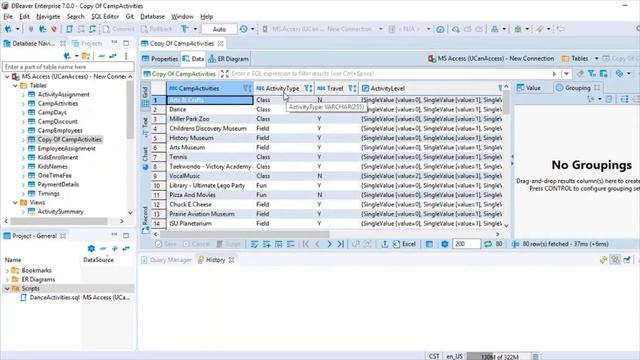Open the Tables breadcrumb dropdown

pos(596,59)
